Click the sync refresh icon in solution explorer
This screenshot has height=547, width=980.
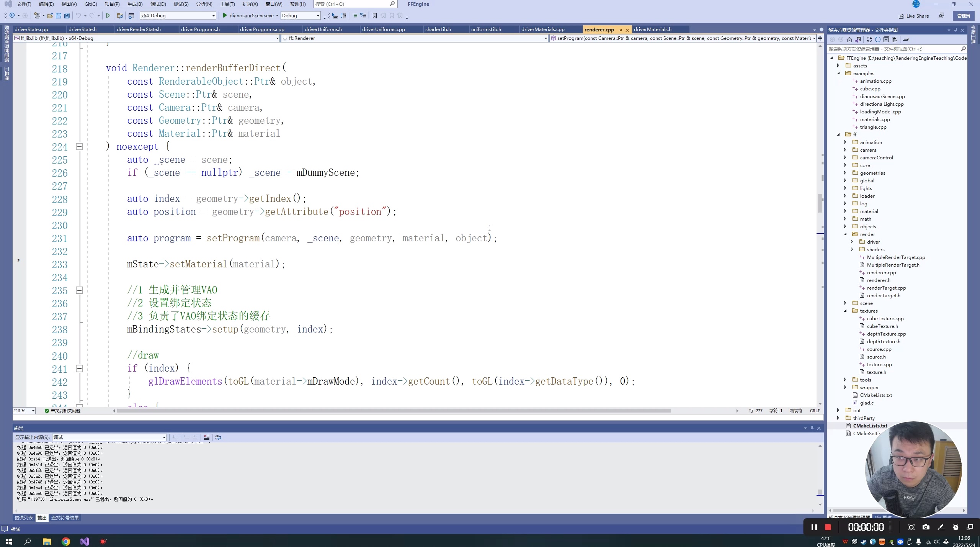click(869, 39)
